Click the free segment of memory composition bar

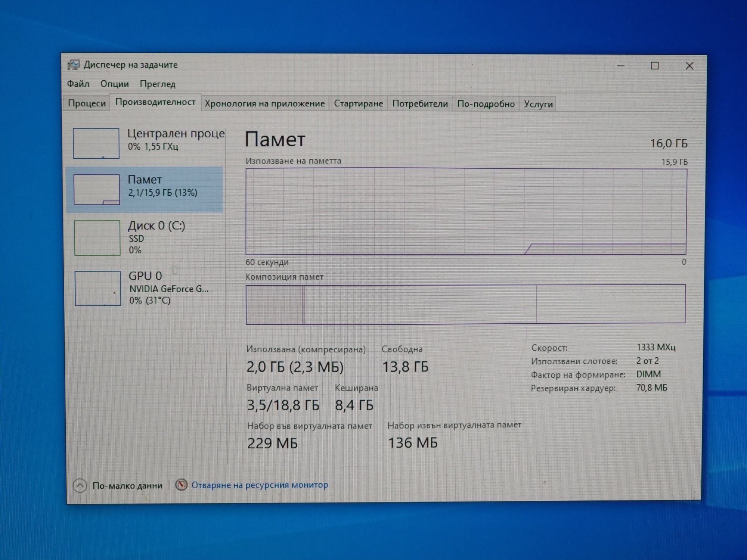click(x=611, y=304)
